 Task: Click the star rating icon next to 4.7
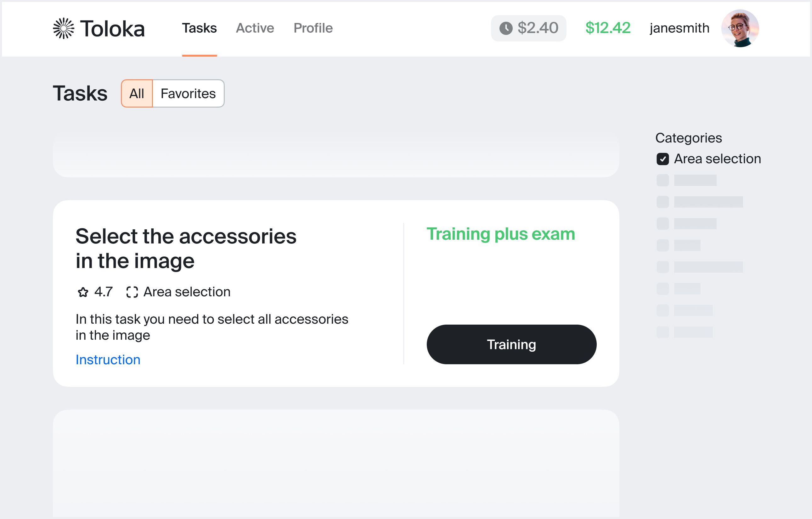83,292
